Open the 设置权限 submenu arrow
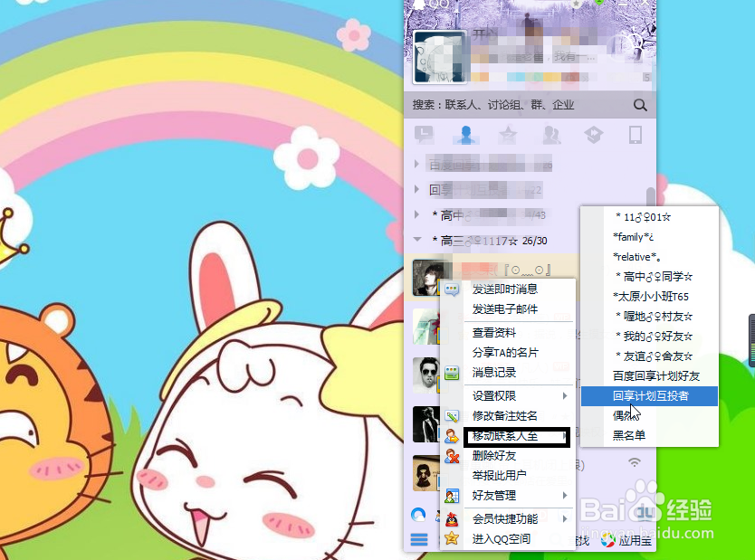The width and height of the screenshot is (755, 560). click(565, 396)
